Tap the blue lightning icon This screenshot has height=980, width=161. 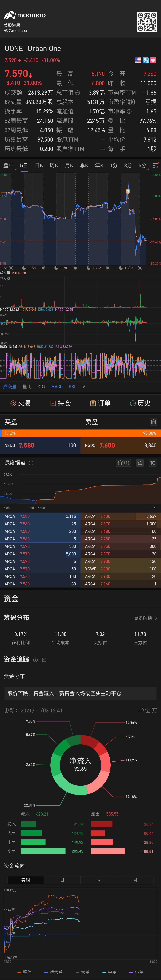coord(145,60)
